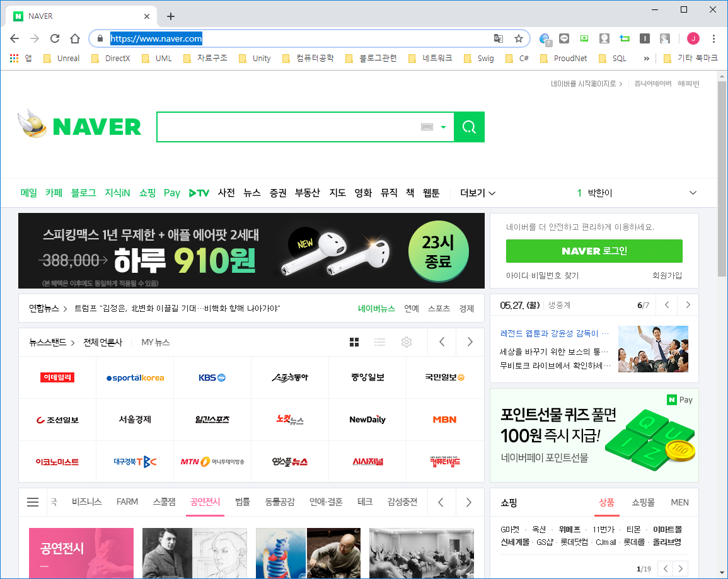
Task: Open the pink 공연전시 card thumbnail
Action: (81, 553)
